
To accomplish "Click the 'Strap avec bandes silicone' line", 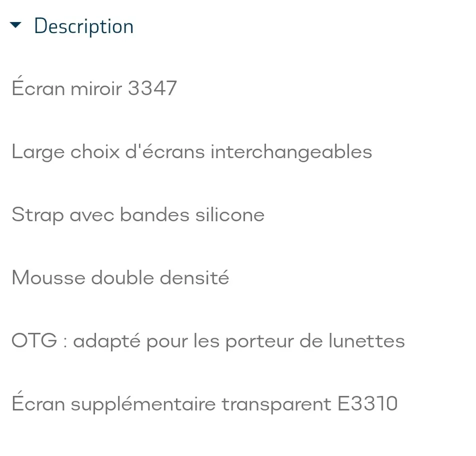I will 138,215.
